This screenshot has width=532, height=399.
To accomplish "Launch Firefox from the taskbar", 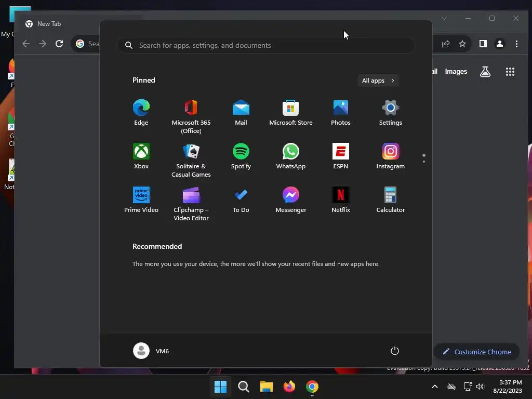I will coord(289,387).
